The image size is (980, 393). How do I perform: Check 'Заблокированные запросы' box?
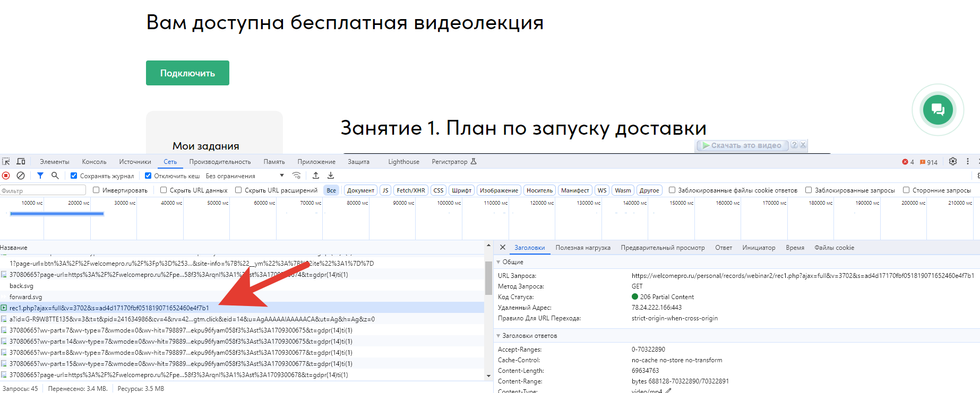pos(809,190)
